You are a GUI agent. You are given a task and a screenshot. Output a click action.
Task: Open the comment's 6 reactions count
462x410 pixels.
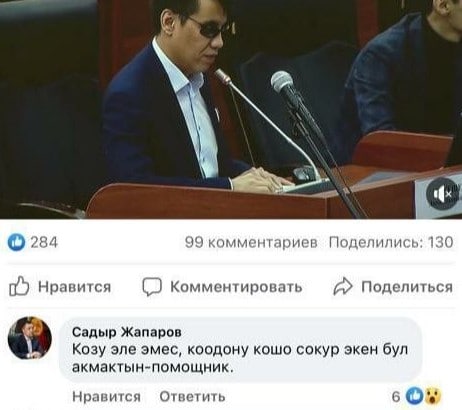[x=396, y=396]
